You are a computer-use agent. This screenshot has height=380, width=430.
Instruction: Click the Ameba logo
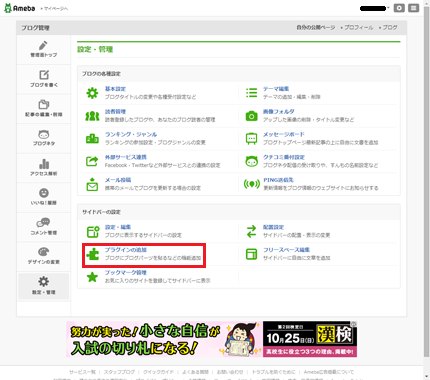point(20,8)
